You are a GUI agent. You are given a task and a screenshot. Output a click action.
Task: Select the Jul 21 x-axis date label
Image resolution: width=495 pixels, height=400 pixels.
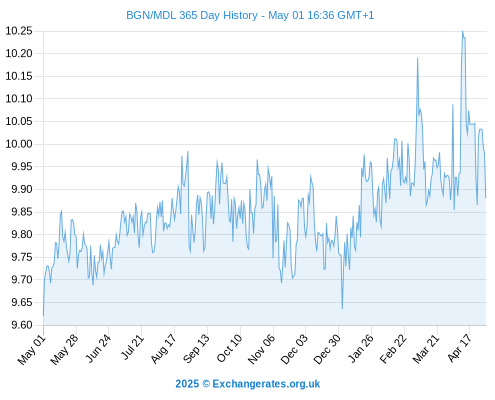pyautogui.click(x=132, y=347)
